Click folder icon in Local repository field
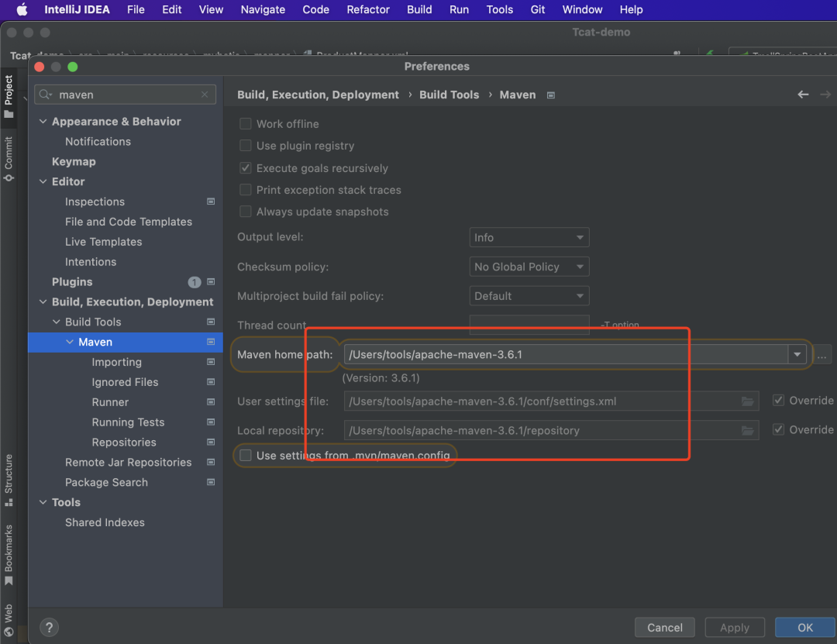837x644 pixels. (747, 430)
